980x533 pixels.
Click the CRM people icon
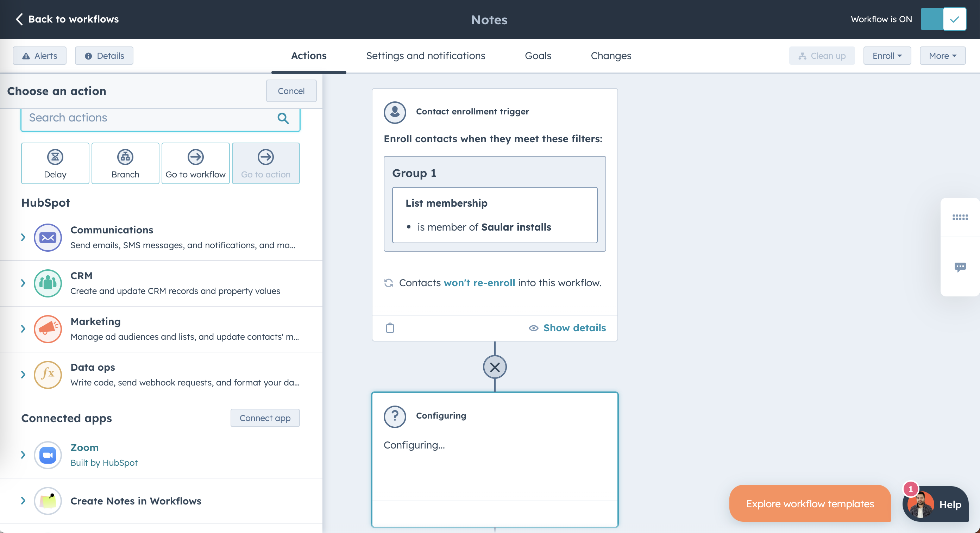click(x=48, y=283)
